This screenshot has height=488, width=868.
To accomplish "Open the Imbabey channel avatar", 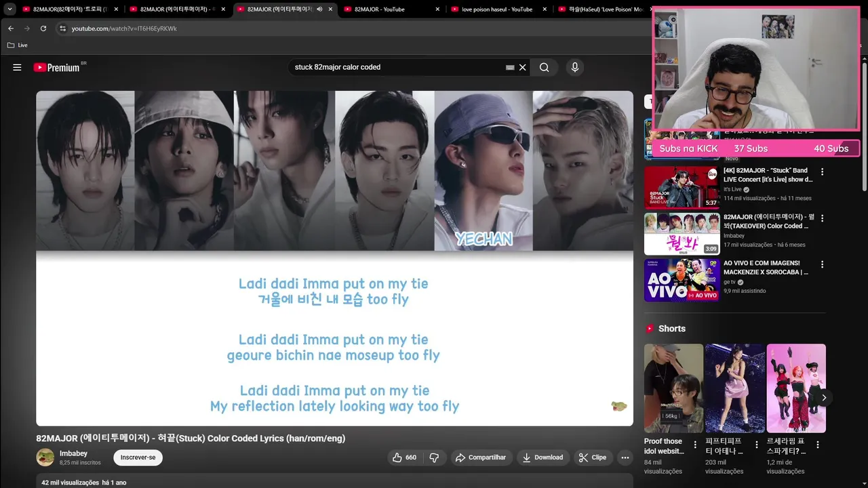I will [x=45, y=457].
